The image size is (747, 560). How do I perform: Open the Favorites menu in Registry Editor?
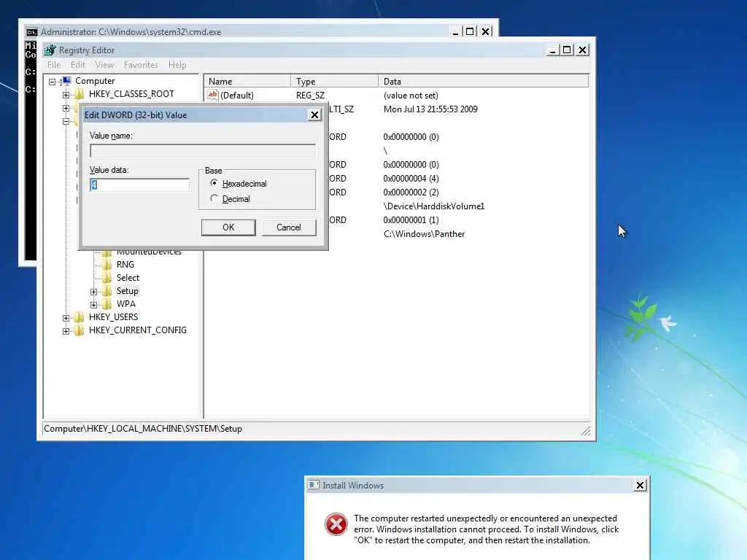click(x=141, y=65)
